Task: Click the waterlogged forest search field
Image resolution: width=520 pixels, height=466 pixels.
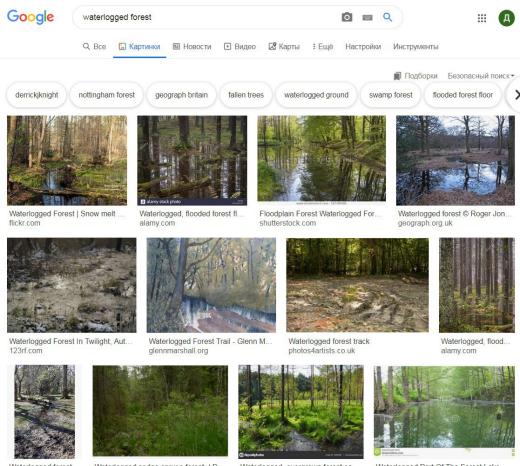Action: click(207, 17)
